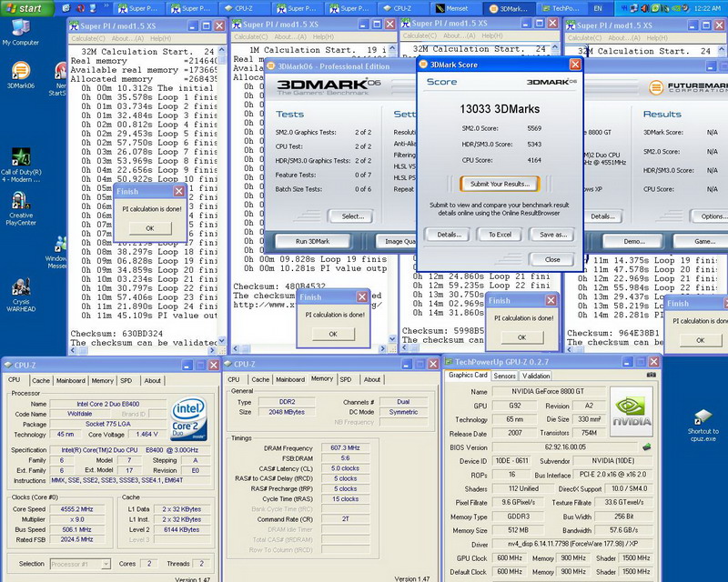This screenshot has height=582, width=728.
Task: Open the Validation tab in GPU-Z
Action: pyautogui.click(x=536, y=376)
